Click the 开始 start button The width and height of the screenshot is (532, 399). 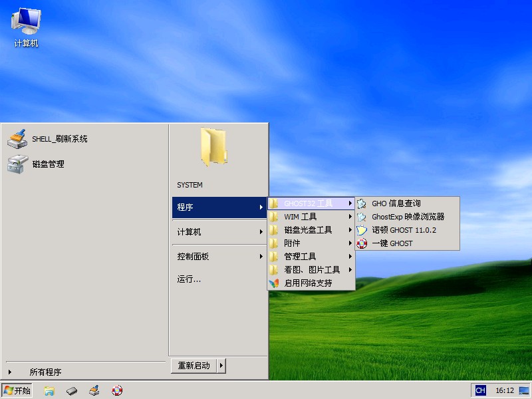click(x=17, y=390)
